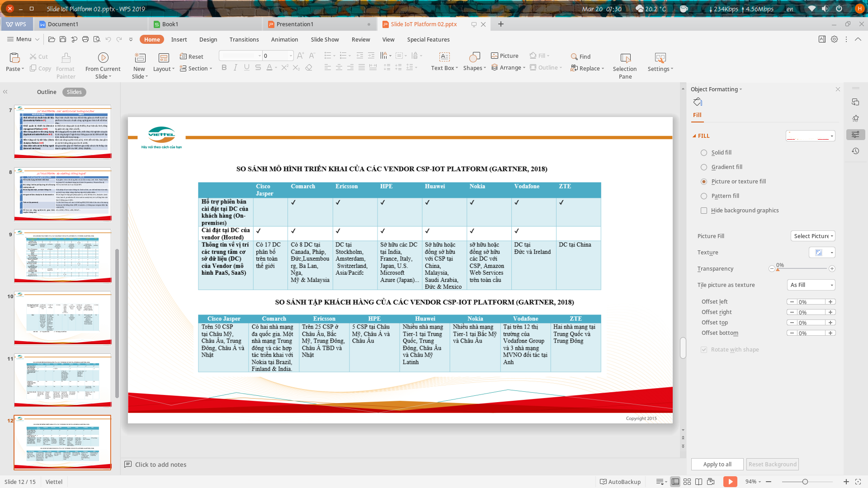
Task: Click to add notes field
Action: [x=160, y=465]
